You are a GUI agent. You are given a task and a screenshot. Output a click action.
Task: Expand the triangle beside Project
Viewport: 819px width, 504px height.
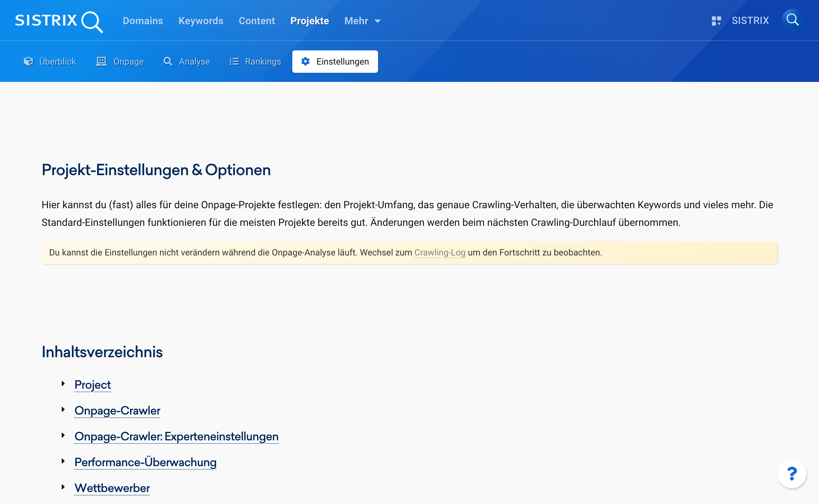pos(63,384)
